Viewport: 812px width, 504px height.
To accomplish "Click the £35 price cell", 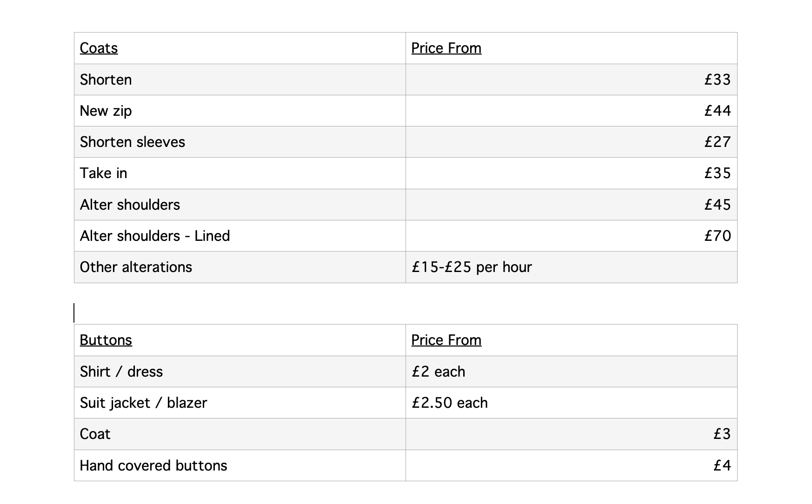I will (571, 173).
